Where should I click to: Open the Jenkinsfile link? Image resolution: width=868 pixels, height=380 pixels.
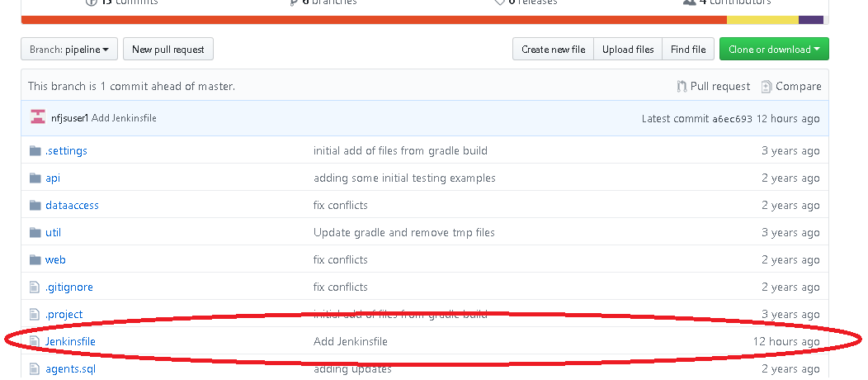pos(70,341)
